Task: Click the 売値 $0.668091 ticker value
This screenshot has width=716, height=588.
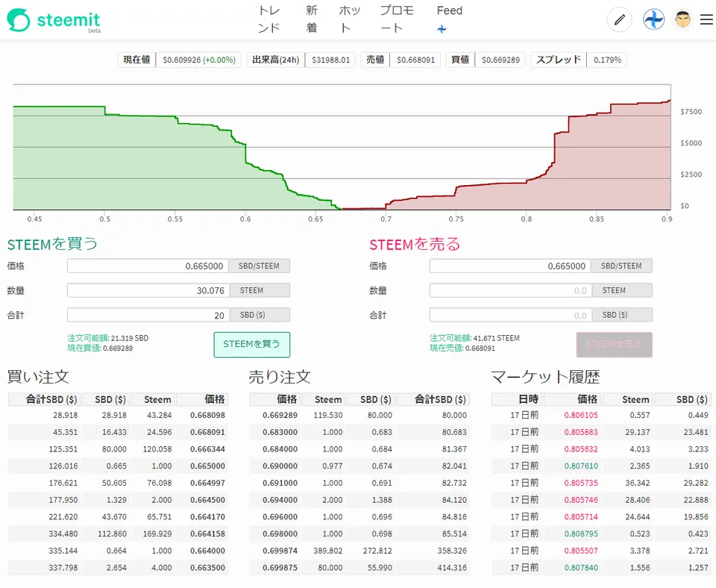Action: (415, 60)
